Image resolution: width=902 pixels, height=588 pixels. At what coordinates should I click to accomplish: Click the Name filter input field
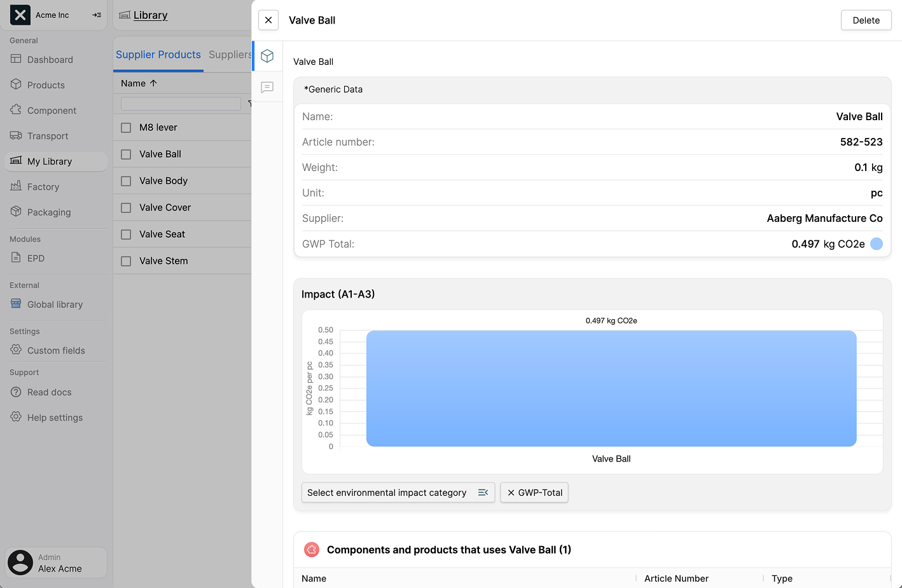(x=181, y=104)
